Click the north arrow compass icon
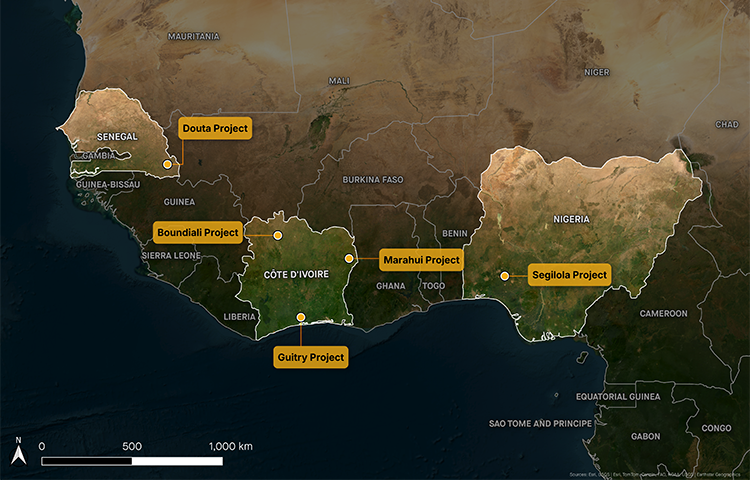Image resolution: width=750 pixels, height=480 pixels. 18,452
